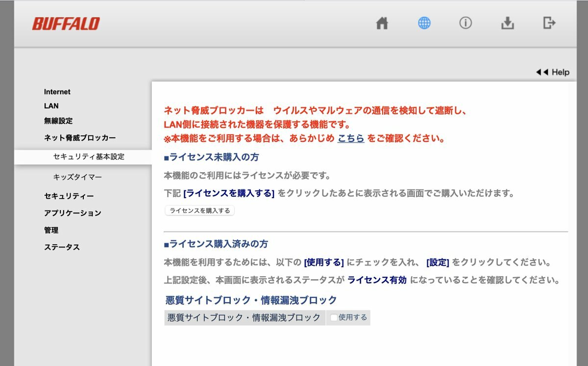Viewport: 588px width, 366px height.
Task: Click the double-arrow icon beside Help
Action: pyautogui.click(x=542, y=72)
